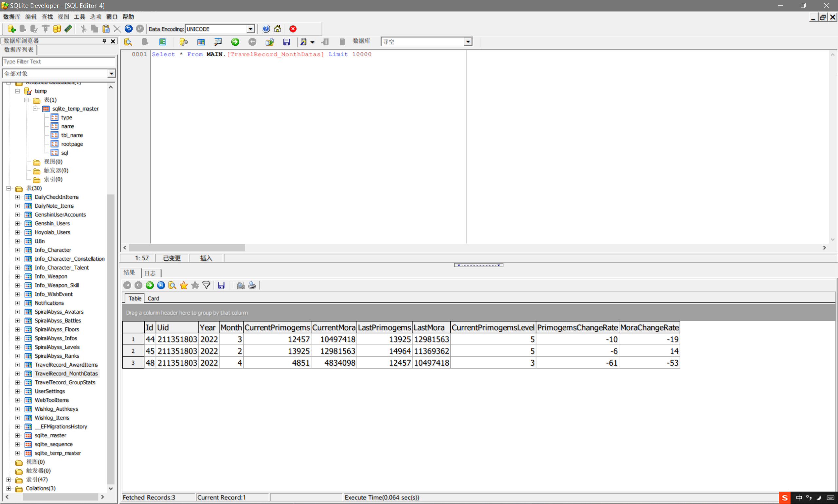This screenshot has width=838, height=504.
Task: Collapse the sqlite_temp_master tree node
Action: pyautogui.click(x=35, y=109)
